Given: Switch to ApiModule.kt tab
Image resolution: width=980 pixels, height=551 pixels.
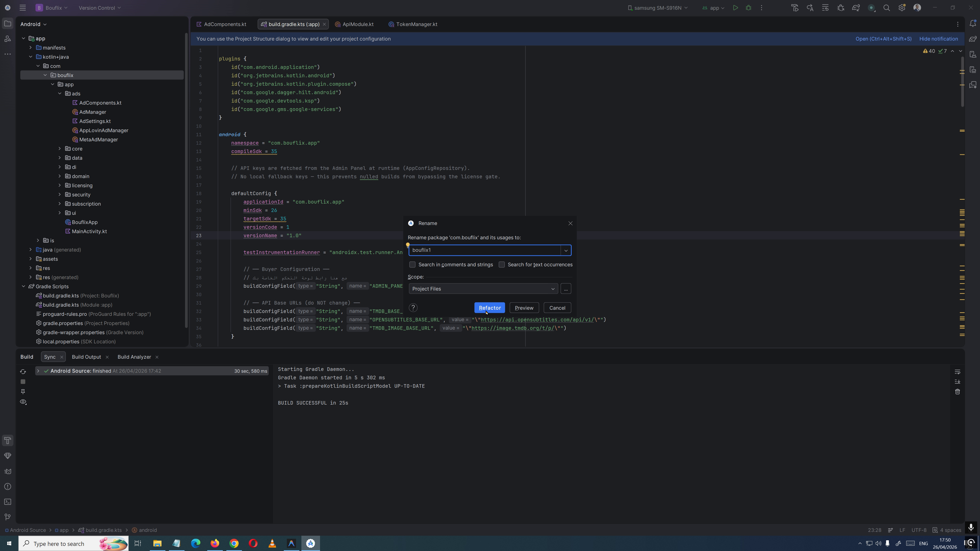Looking at the screenshot, I should (x=354, y=24).
